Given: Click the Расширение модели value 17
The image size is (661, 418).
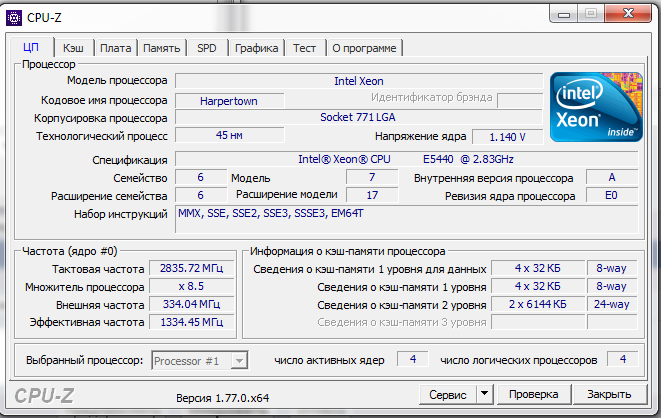Looking at the screenshot, I should click(x=372, y=196).
